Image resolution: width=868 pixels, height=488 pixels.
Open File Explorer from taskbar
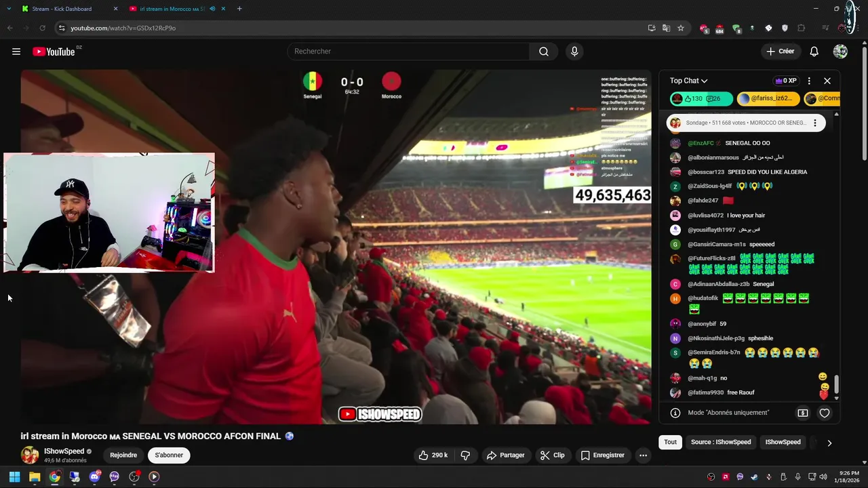pos(35,477)
